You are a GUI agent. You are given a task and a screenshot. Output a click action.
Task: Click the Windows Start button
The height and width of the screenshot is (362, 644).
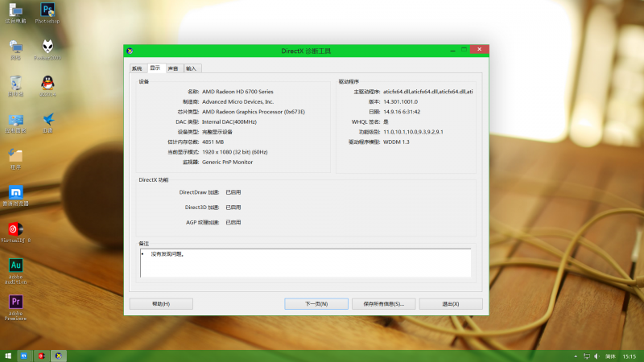coord(8,355)
